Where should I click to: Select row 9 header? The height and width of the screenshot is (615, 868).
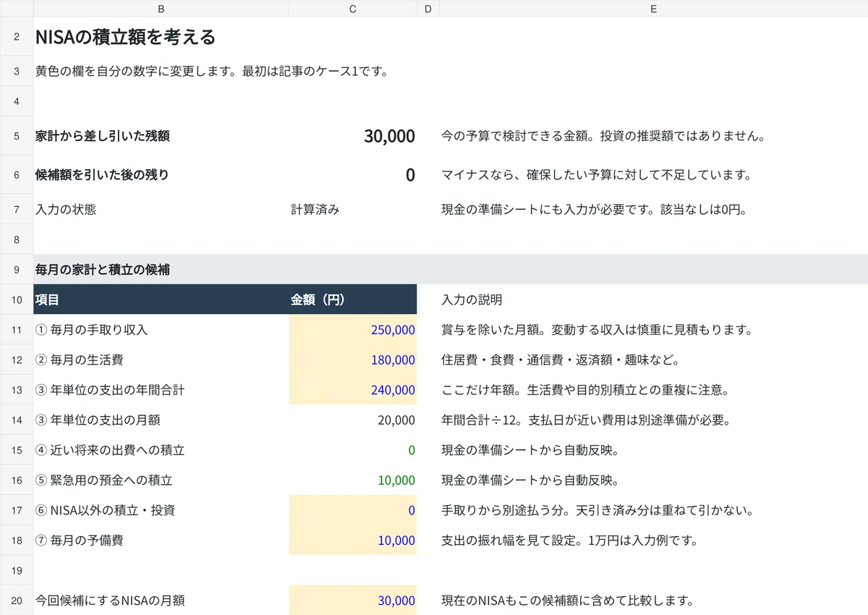[x=17, y=269]
